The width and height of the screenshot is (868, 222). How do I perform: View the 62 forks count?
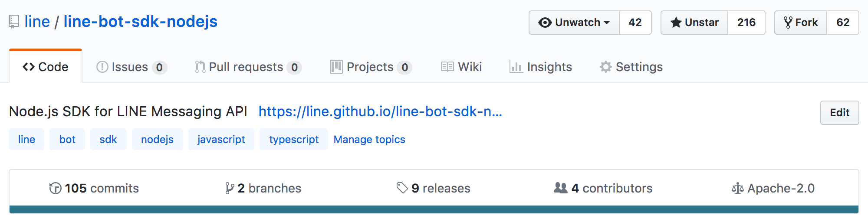coord(843,23)
